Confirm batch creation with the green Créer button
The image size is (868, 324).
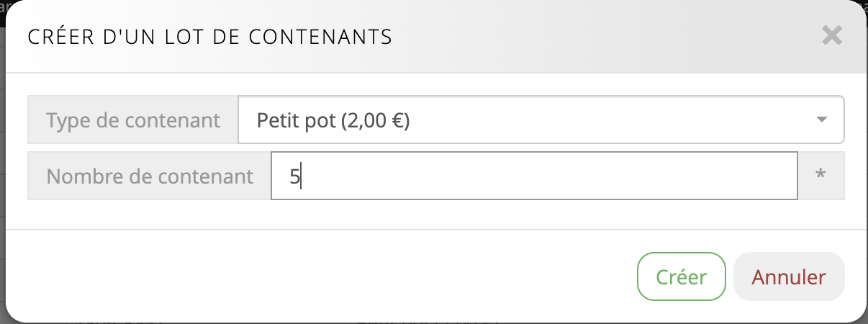point(681,276)
